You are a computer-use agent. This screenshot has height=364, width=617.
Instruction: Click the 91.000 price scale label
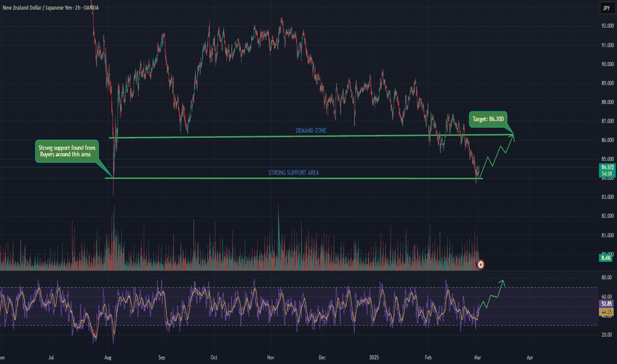pos(607,45)
